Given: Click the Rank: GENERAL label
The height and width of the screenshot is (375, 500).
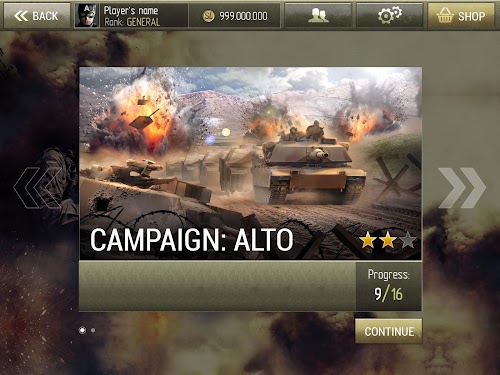Looking at the screenshot, I should 132,22.
